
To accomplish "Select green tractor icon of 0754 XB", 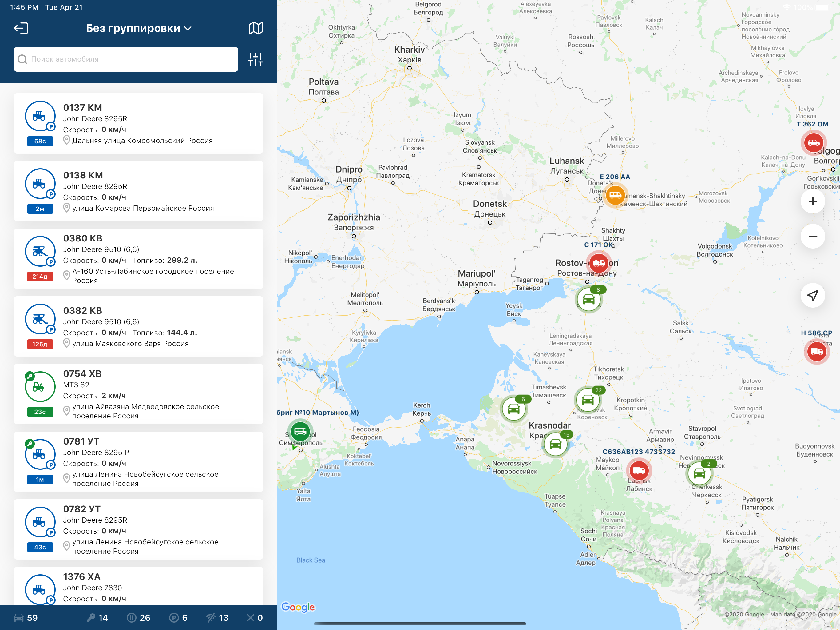I will (40, 386).
